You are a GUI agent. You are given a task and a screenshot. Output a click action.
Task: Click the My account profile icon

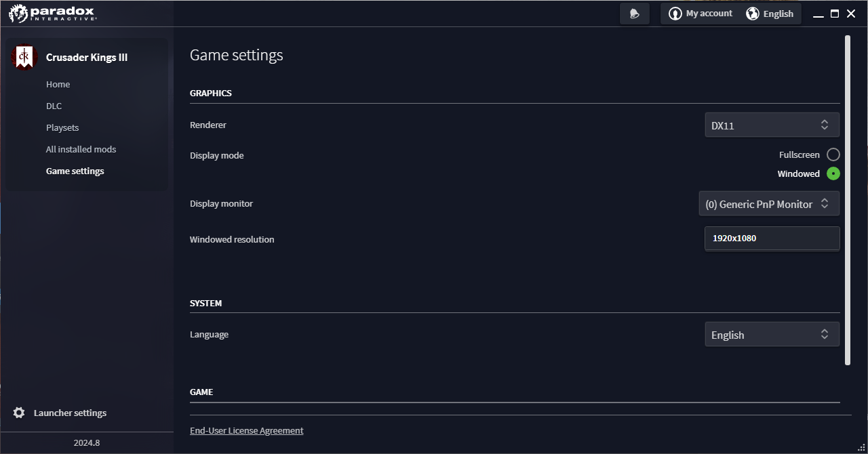675,14
